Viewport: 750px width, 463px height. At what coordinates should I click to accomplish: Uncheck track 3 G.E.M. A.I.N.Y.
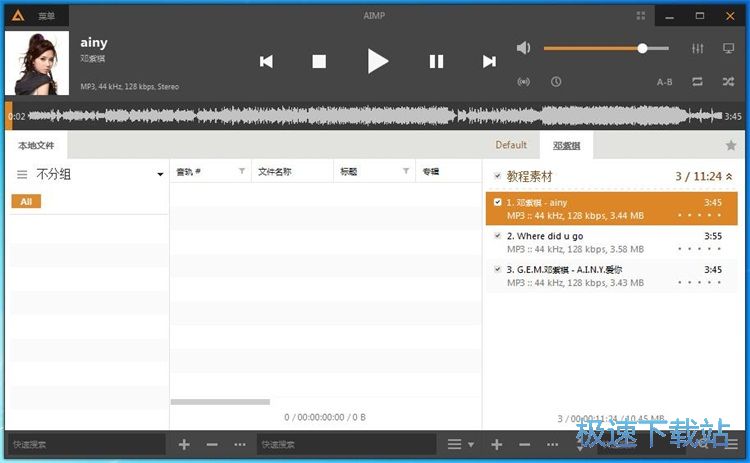coord(497,269)
